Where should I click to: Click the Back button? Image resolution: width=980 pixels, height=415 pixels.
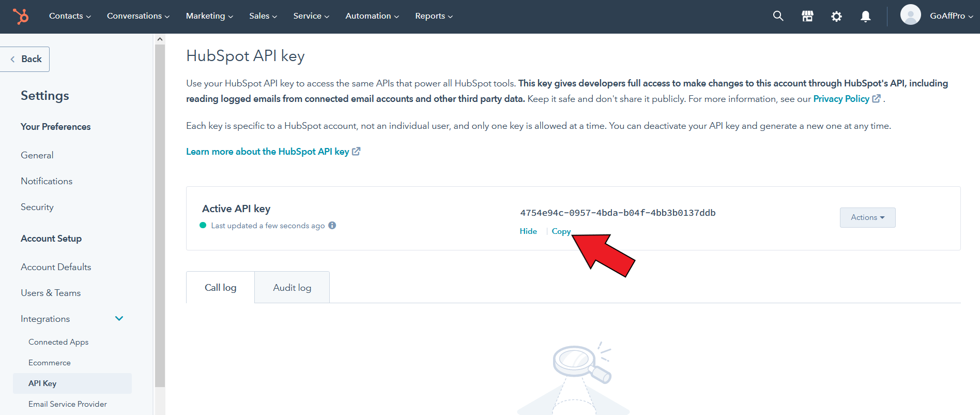(x=25, y=59)
